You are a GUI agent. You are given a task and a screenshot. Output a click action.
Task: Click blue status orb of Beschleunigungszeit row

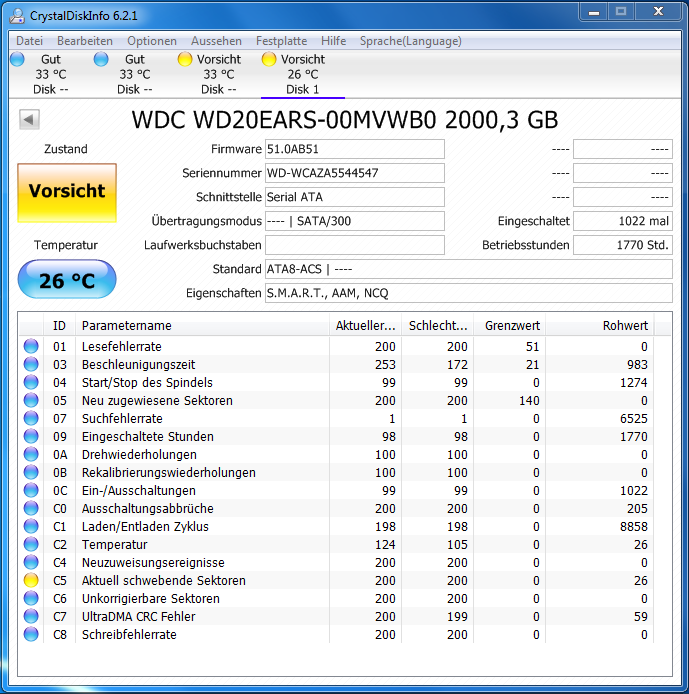click(x=31, y=364)
